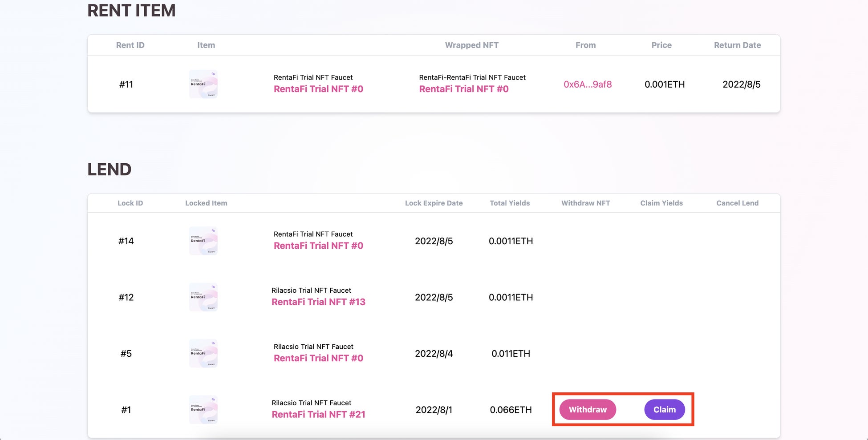Viewport: 868px width, 440px height.
Task: Click the NFT thumbnail for Lock #12
Action: click(203, 297)
